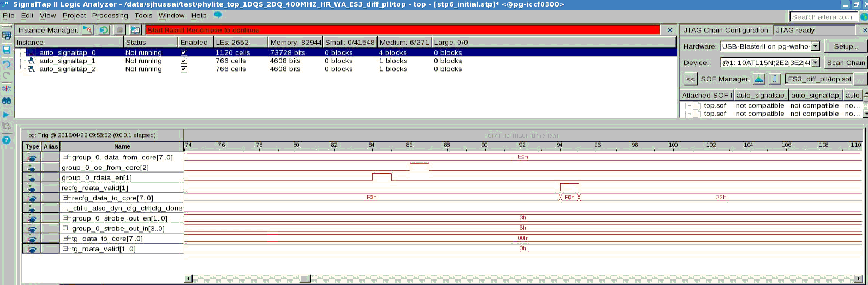This screenshot has height=285, width=868.
Task: Click the Setup... button
Action: click(x=846, y=46)
